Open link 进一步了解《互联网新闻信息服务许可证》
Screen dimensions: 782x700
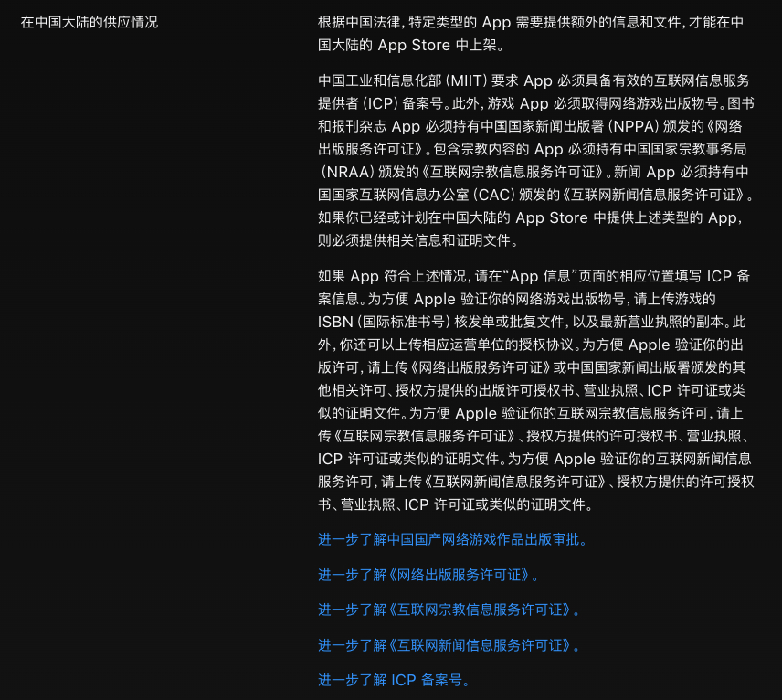click(x=449, y=645)
